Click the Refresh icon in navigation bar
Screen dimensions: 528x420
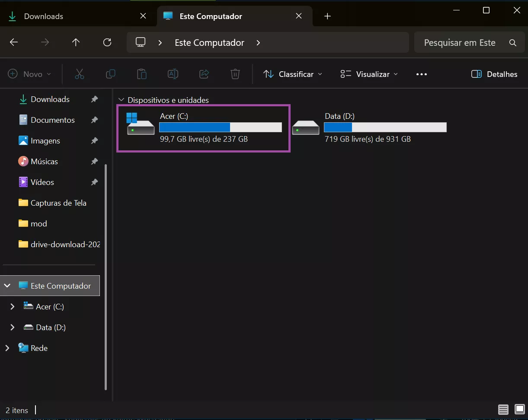pos(107,42)
